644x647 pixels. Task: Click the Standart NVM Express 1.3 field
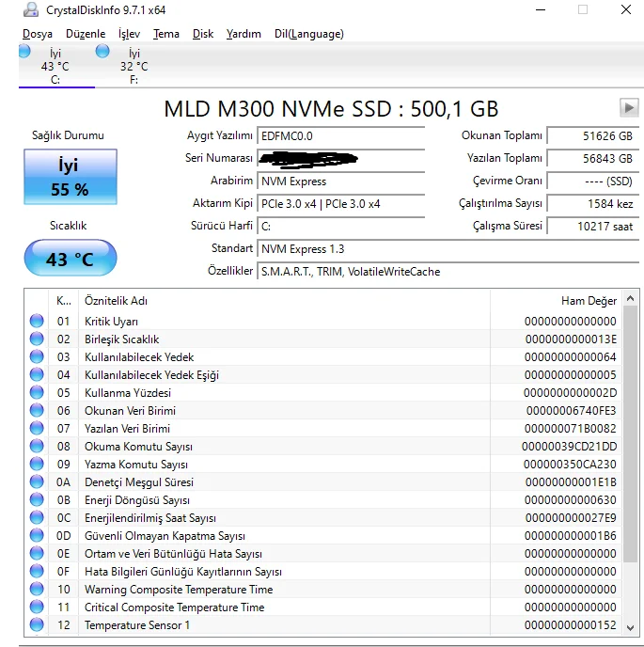click(x=448, y=249)
